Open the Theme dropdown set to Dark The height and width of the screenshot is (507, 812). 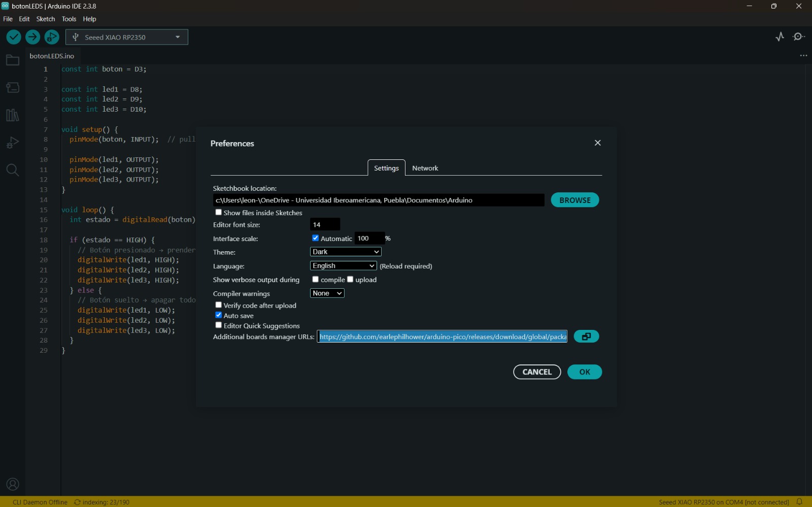346,252
